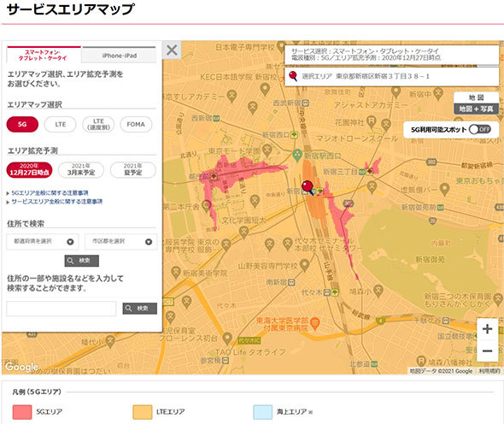Click the 山野美容専門学校 map marker

[304, 265]
